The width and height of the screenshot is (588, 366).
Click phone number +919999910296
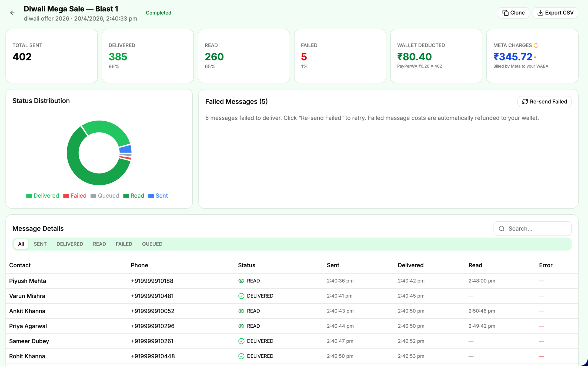(153, 326)
